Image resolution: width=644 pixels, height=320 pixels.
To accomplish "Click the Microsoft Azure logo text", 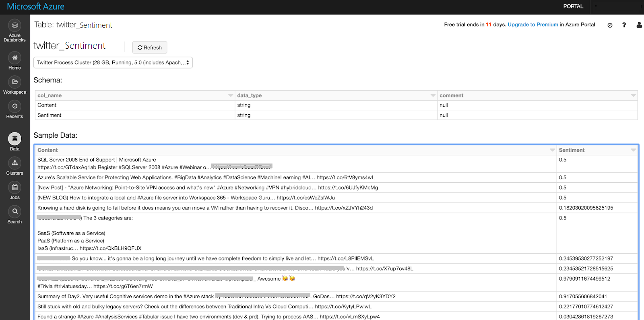I will tap(36, 6).
